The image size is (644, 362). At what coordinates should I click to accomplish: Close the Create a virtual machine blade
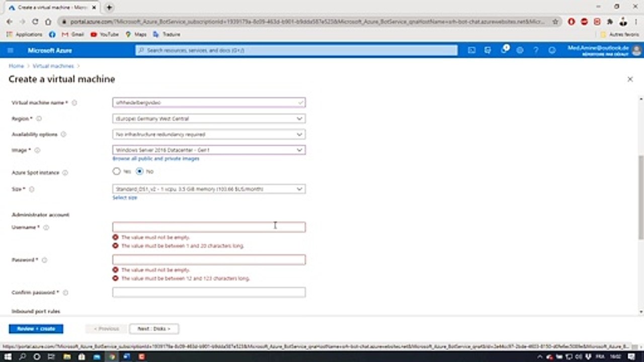click(x=630, y=79)
